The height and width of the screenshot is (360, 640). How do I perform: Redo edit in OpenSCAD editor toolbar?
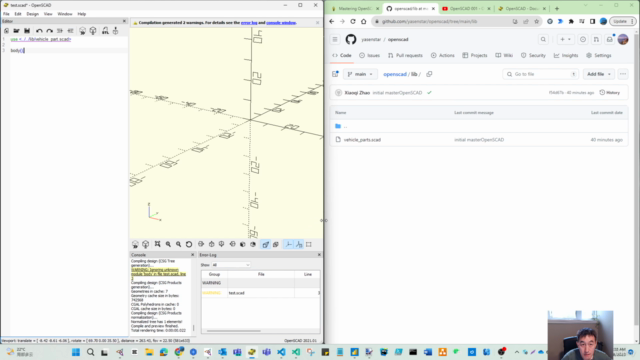[x=49, y=31]
